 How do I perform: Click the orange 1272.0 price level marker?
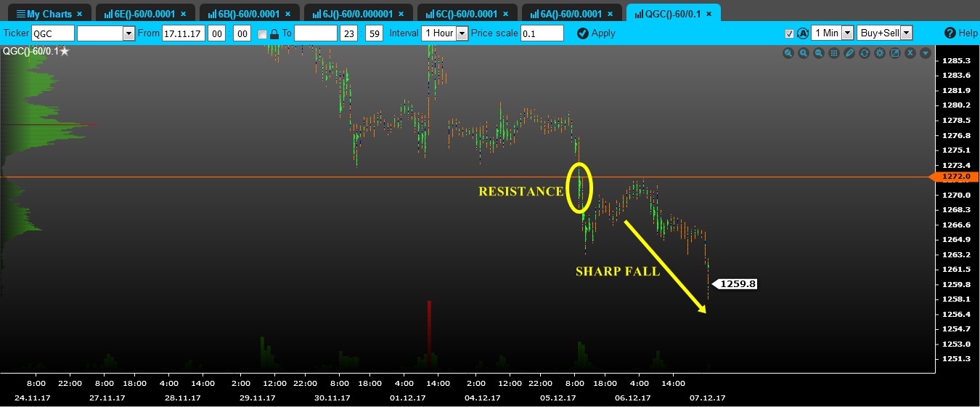tap(955, 177)
